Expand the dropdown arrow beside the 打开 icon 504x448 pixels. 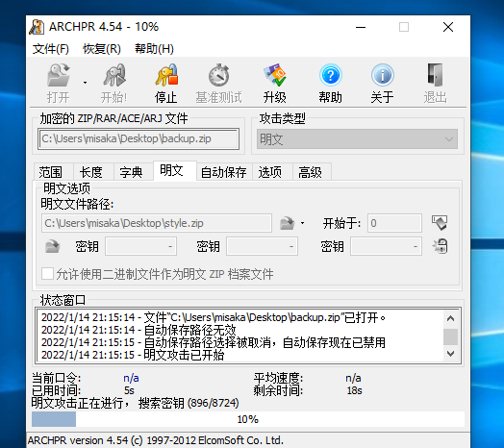pos(85,83)
